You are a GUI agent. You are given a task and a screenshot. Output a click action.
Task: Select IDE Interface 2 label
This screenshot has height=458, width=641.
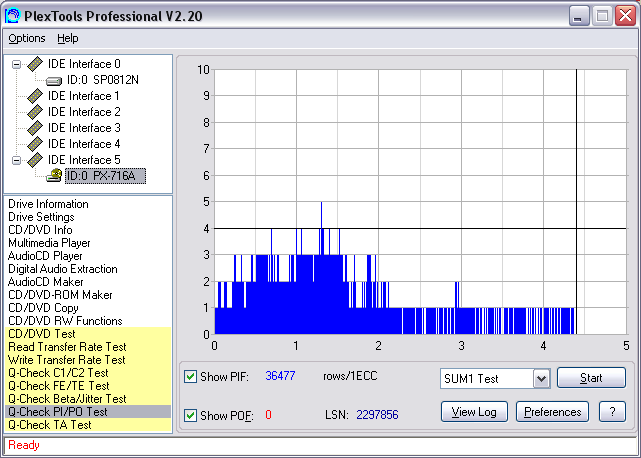click(x=84, y=112)
